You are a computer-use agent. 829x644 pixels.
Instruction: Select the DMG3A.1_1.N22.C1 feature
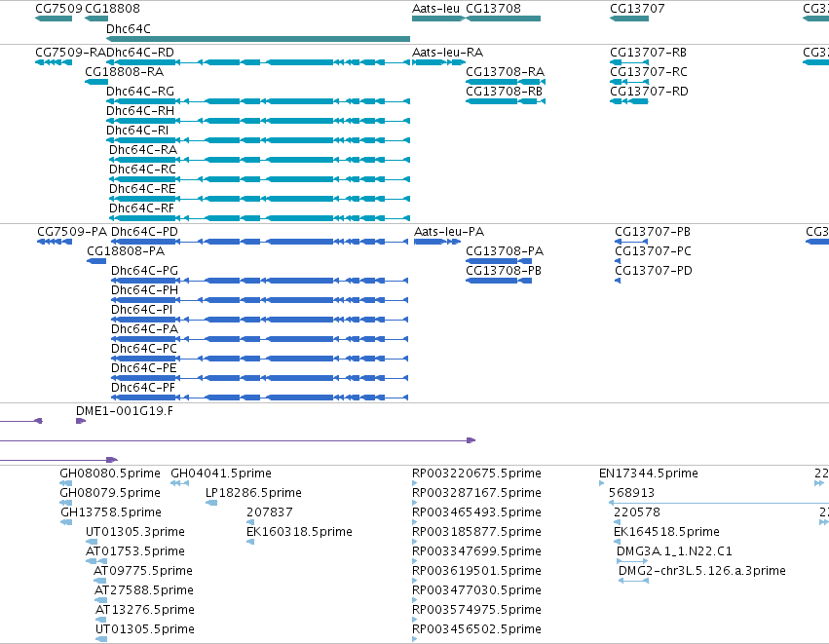click(x=632, y=561)
